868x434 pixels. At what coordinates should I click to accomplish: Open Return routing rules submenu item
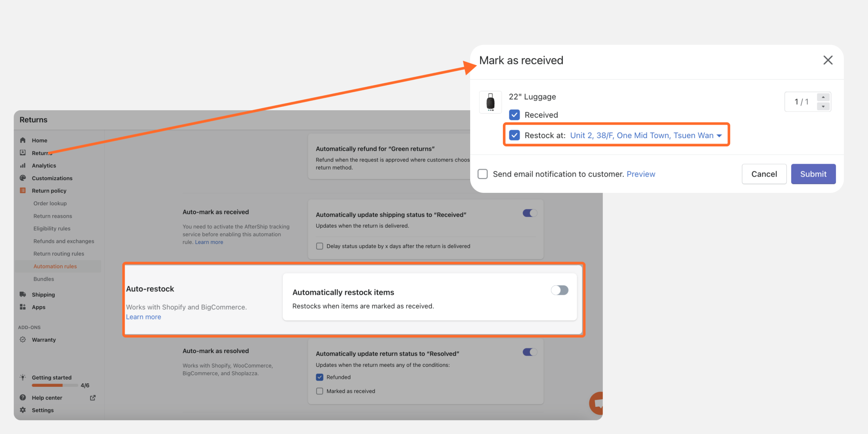tap(59, 253)
